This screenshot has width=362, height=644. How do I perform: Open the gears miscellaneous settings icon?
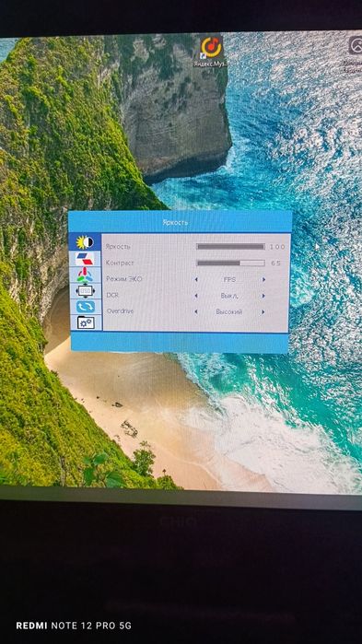pyautogui.click(x=86, y=322)
